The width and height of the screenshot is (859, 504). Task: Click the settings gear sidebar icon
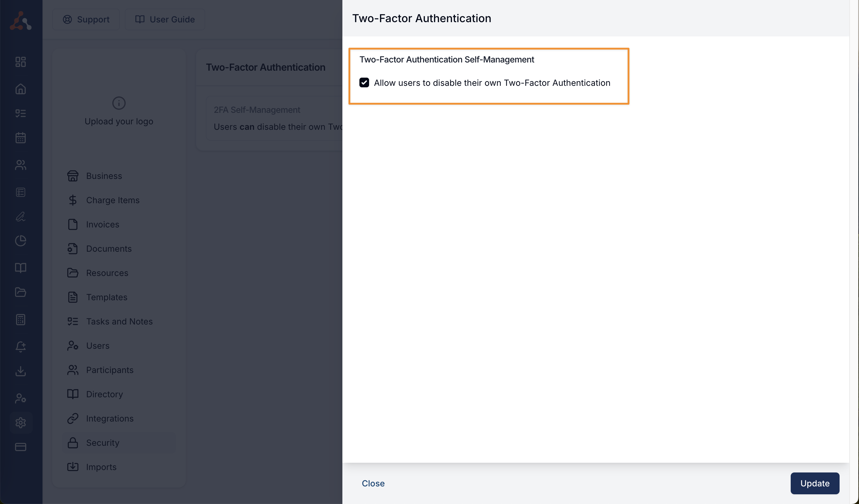[20, 422]
